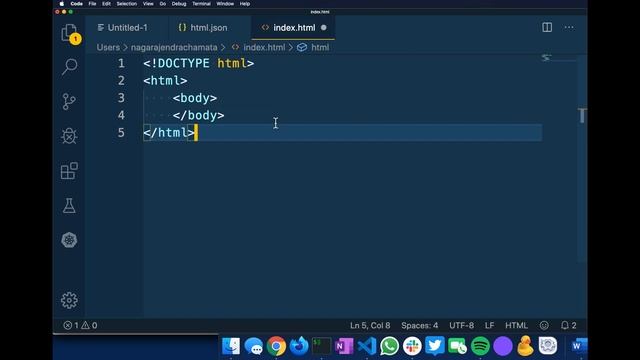Change end of line sequence LF
640x360 pixels.
[x=489, y=325]
